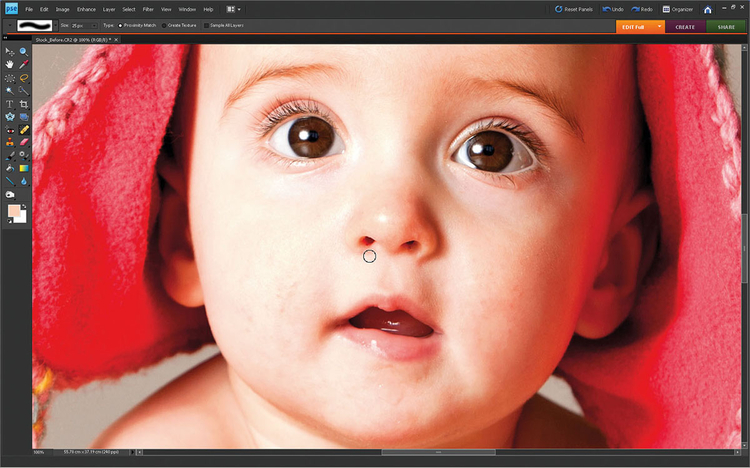Screen dimensions: 750x468
Task: Click the horizontal scrollbar thumb
Action: pyautogui.click(x=439, y=452)
